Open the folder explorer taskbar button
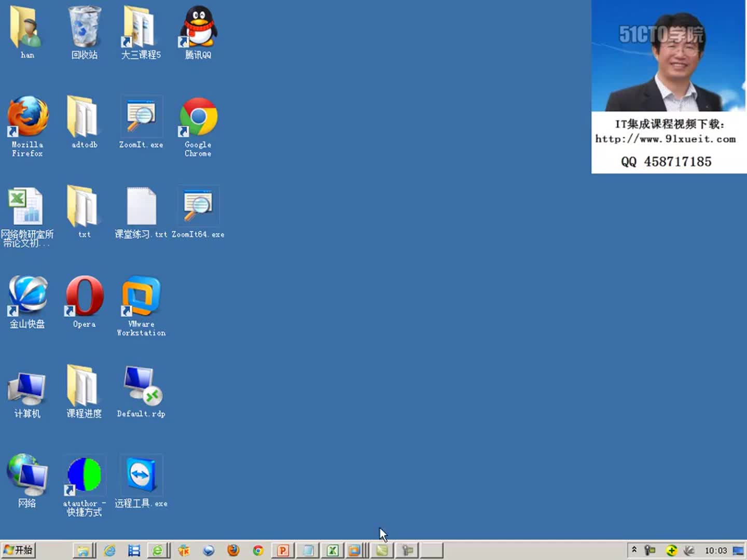The height and width of the screenshot is (560, 747). click(x=83, y=550)
